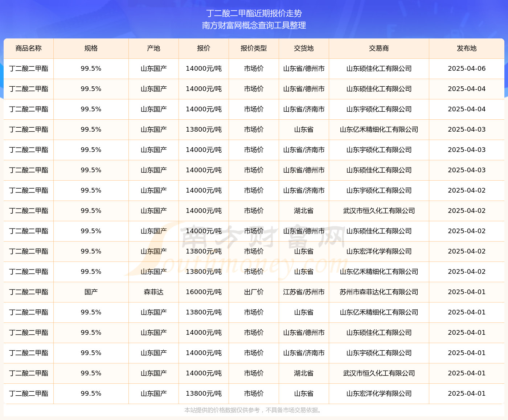Select 山东亿禾精细化工有限公司 in the 2025-04-02 row
508x420 pixels.
[379, 272]
